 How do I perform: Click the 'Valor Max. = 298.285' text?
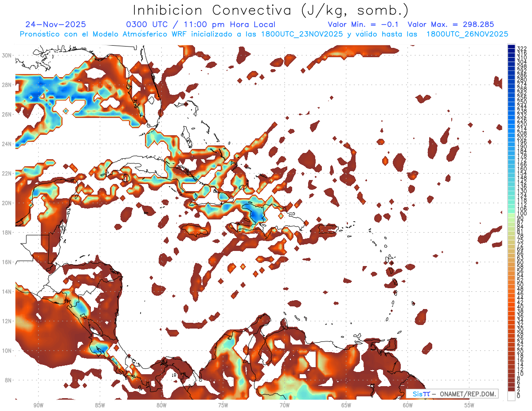[451, 24]
